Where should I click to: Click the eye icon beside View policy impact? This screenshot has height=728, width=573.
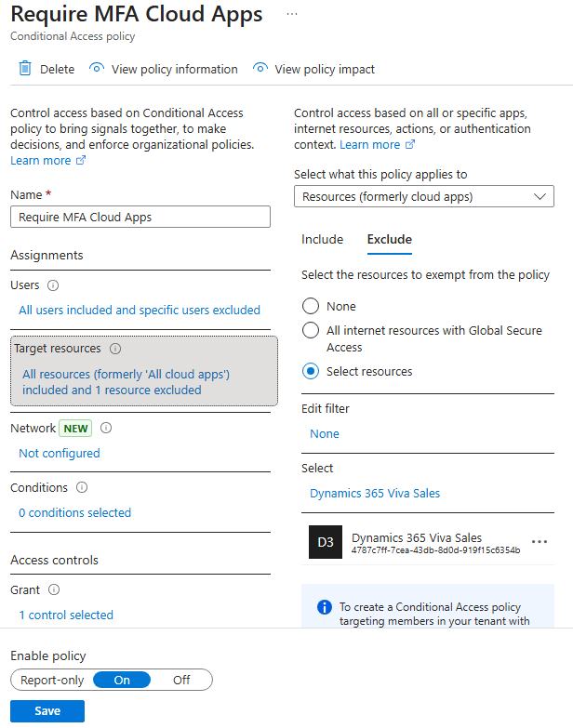coord(260,68)
